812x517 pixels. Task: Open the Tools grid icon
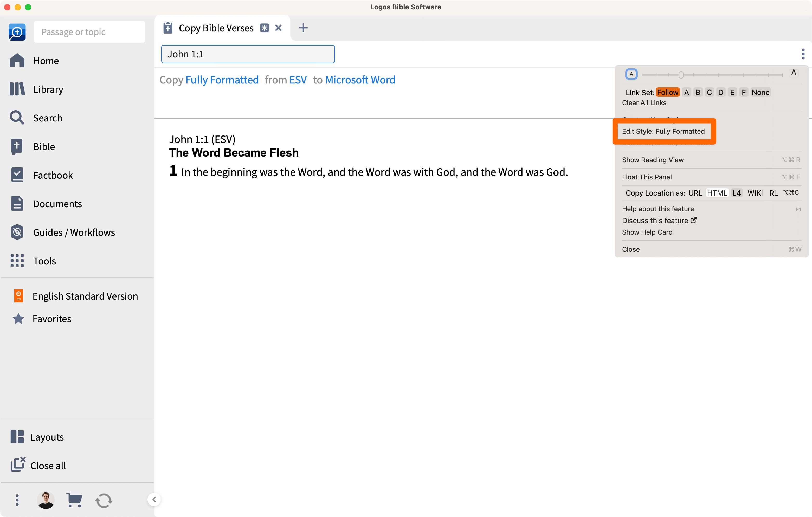17,261
